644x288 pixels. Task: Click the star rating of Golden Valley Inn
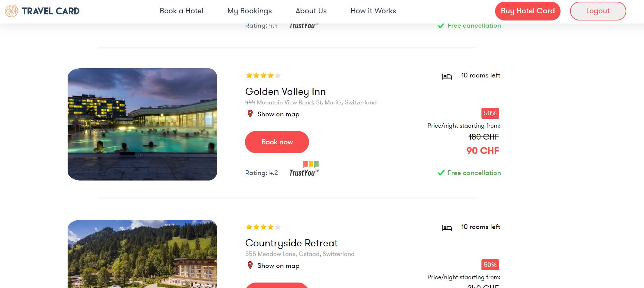point(263,75)
